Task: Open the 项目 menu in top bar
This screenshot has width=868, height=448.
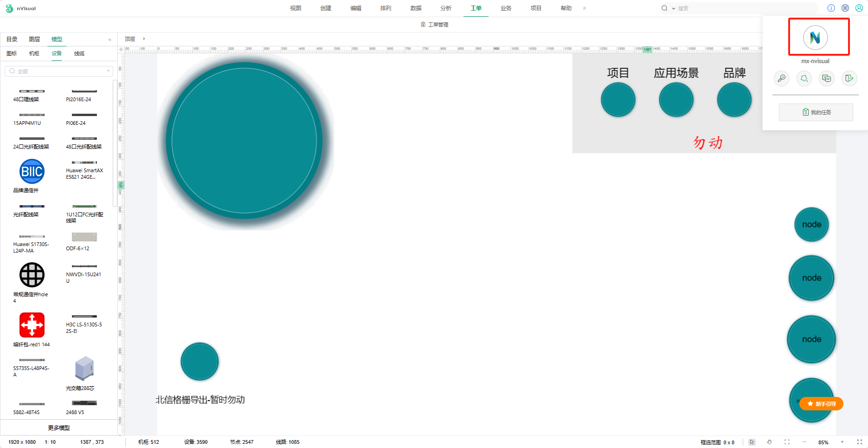Action: point(536,8)
